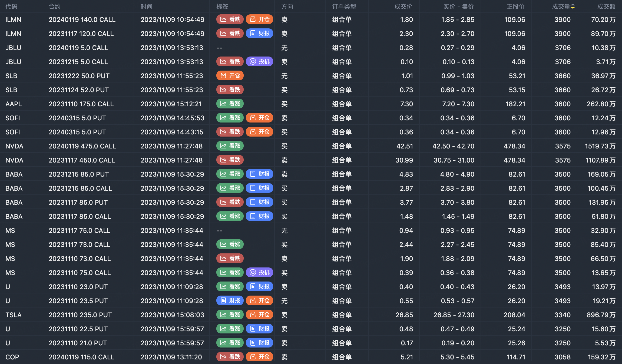Click the 3340 volume cell
The height and width of the screenshot is (364, 622).
(x=563, y=315)
